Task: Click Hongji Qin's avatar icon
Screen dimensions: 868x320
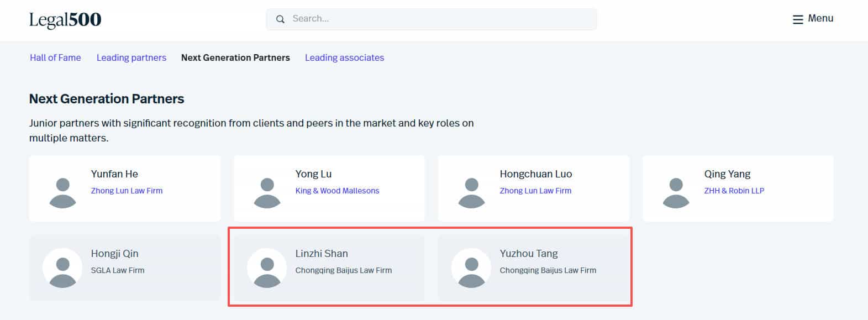Action: point(62,268)
